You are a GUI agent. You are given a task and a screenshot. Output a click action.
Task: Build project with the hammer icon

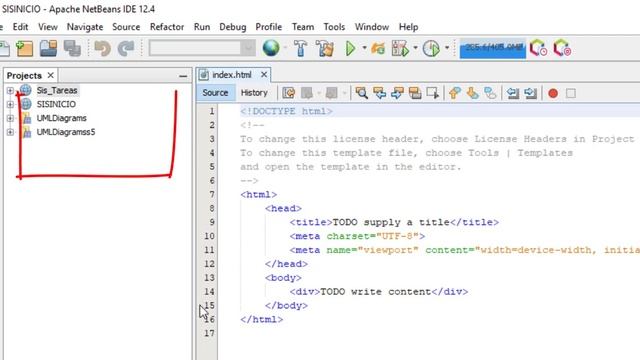(x=300, y=49)
